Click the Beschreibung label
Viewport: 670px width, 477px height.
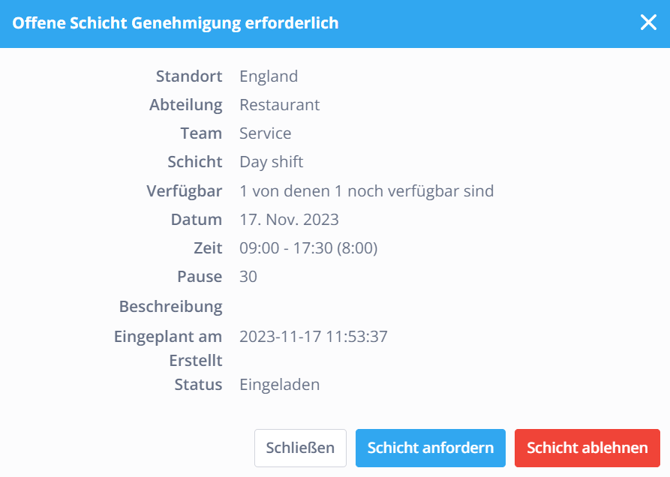click(170, 305)
